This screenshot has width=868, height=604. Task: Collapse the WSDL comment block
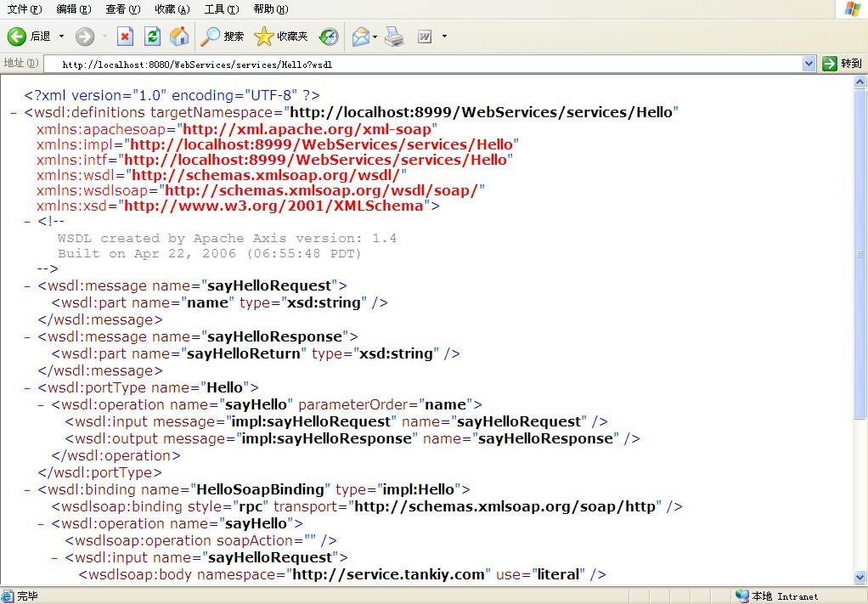(25, 221)
